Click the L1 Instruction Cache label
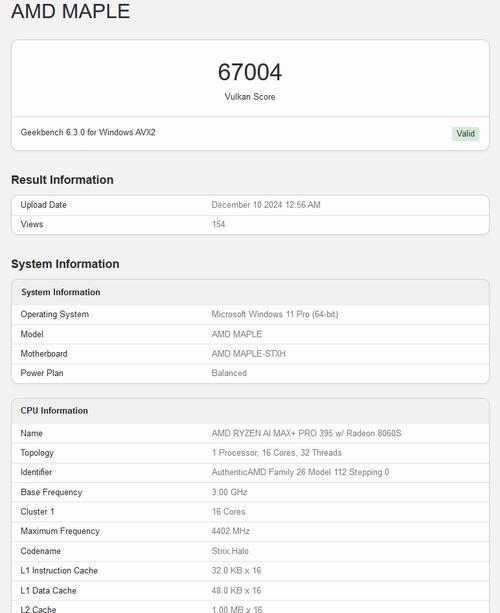Viewport: 500px width, 613px height. 59,571
